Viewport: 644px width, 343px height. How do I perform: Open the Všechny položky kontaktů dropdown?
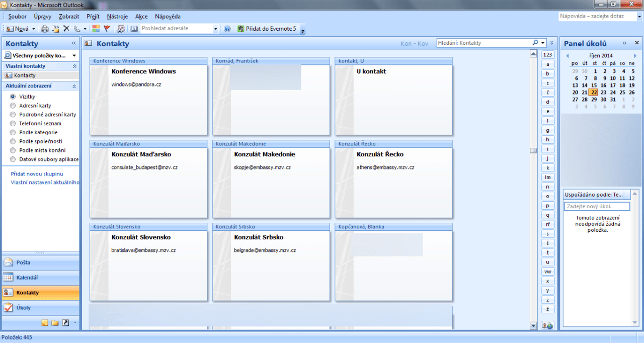pyautogui.click(x=40, y=55)
